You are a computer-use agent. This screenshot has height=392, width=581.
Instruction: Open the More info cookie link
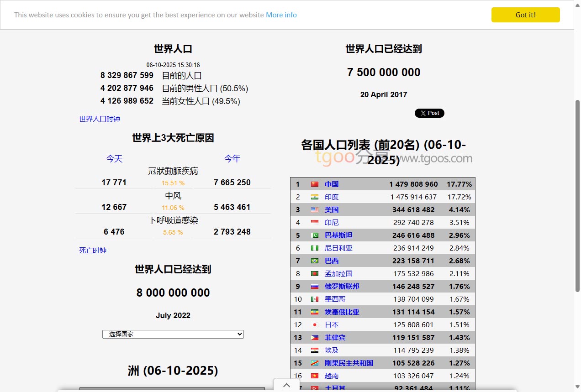coord(281,15)
